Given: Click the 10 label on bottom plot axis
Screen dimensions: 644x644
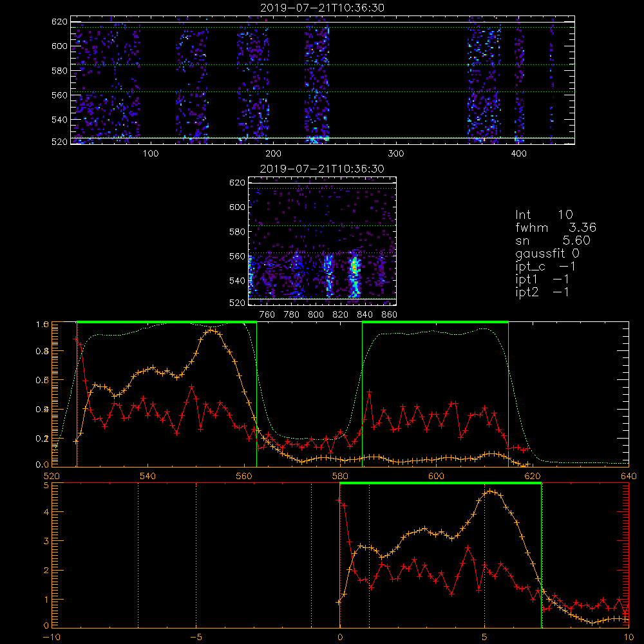Looking at the screenshot, I should click(x=629, y=638).
